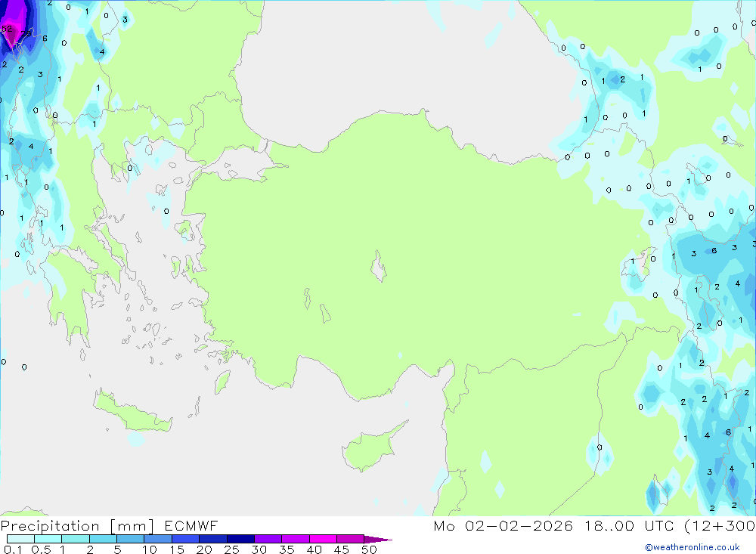Viewport: 756px width, 554px height.
Task: Click the 'ECMWF' model name text
Action: pos(191,526)
